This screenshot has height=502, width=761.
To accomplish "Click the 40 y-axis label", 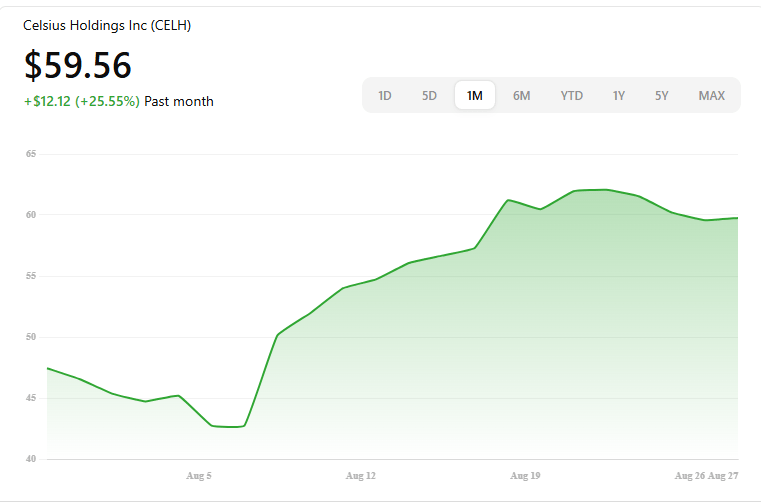I will pyautogui.click(x=31, y=459).
